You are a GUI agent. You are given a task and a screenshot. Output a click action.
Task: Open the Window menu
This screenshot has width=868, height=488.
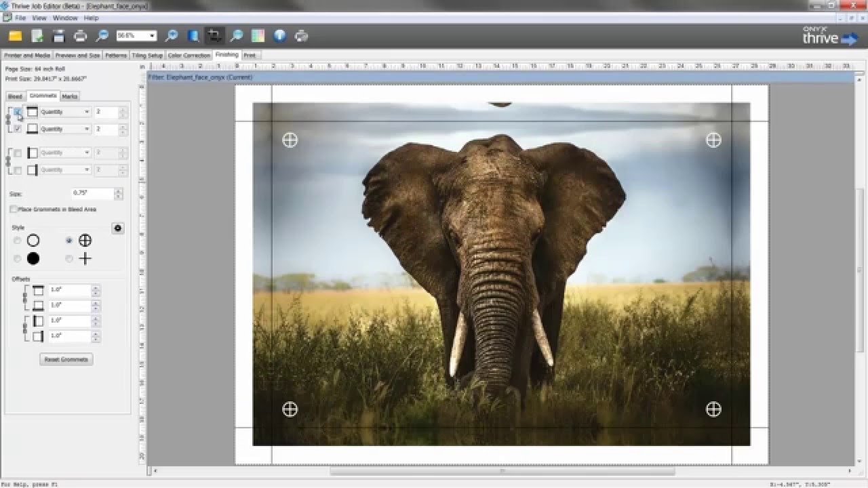pyautogui.click(x=65, y=18)
